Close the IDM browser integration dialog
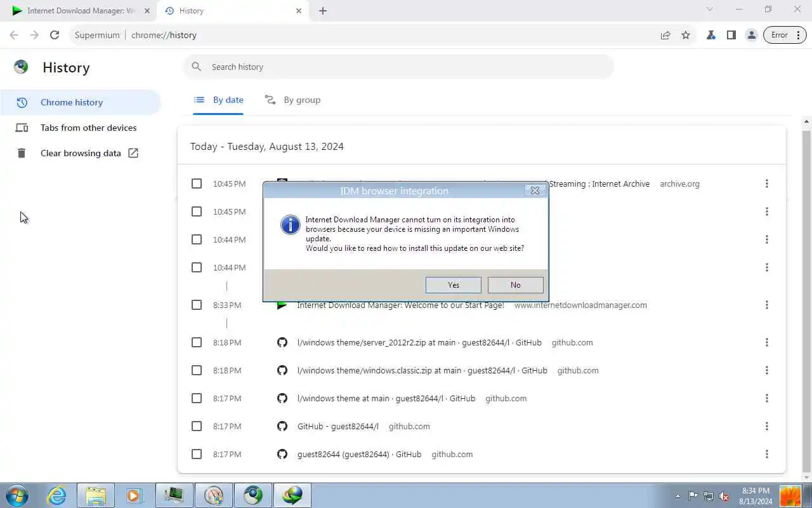Viewport: 812px width, 508px height. click(x=535, y=190)
